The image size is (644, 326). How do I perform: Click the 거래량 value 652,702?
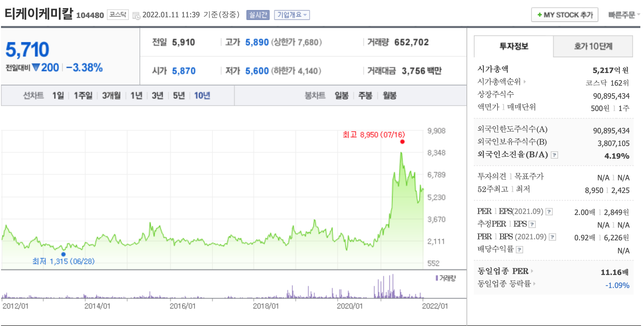coord(412,42)
